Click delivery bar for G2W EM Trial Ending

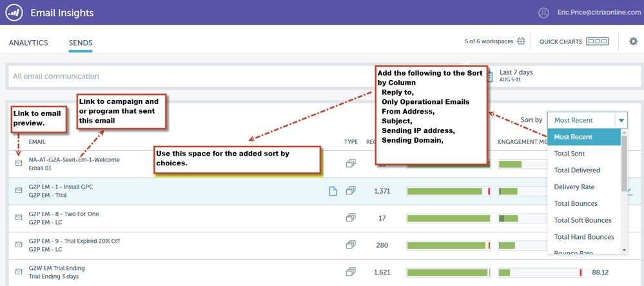coord(448,272)
